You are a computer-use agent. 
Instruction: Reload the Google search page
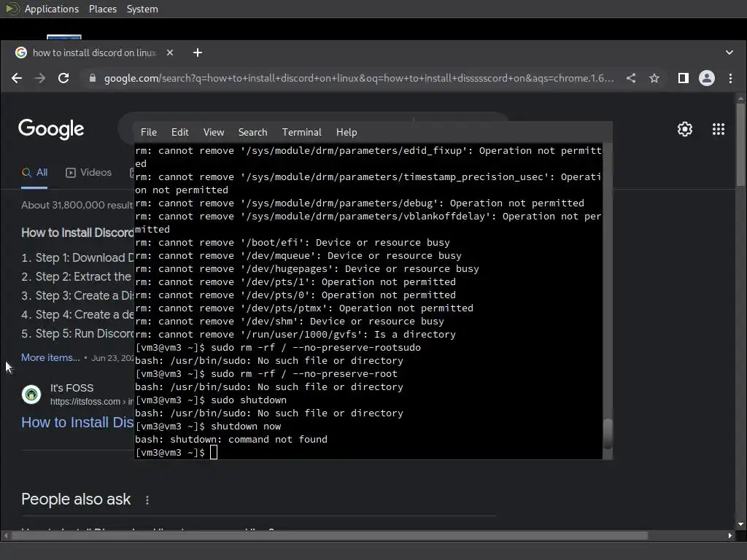point(63,78)
